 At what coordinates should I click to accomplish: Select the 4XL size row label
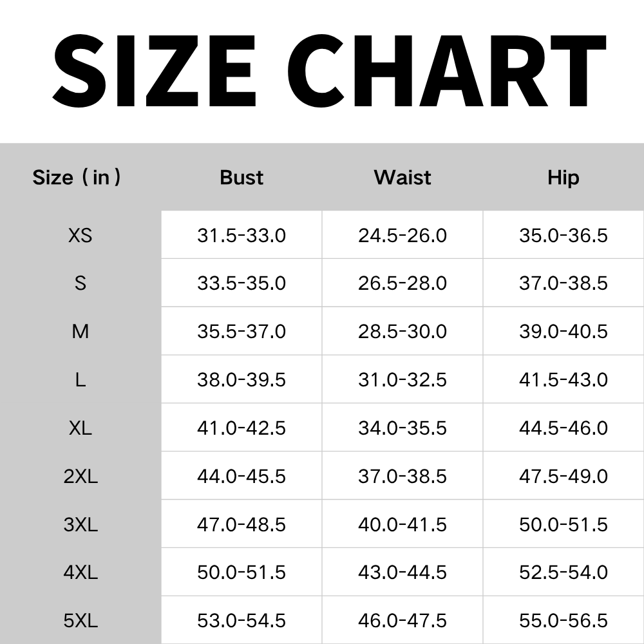(x=80, y=572)
